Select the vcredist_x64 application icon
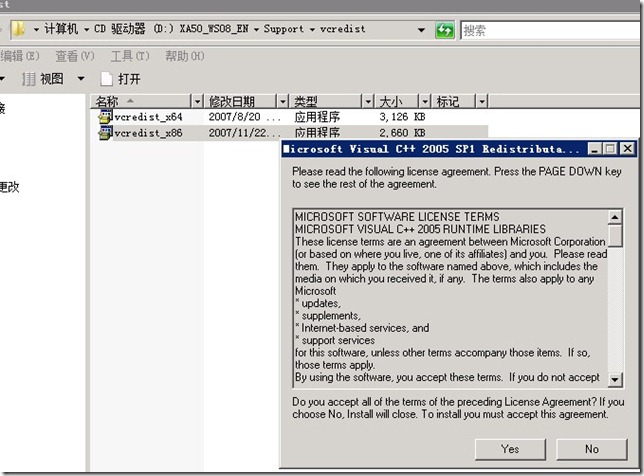 pos(105,117)
